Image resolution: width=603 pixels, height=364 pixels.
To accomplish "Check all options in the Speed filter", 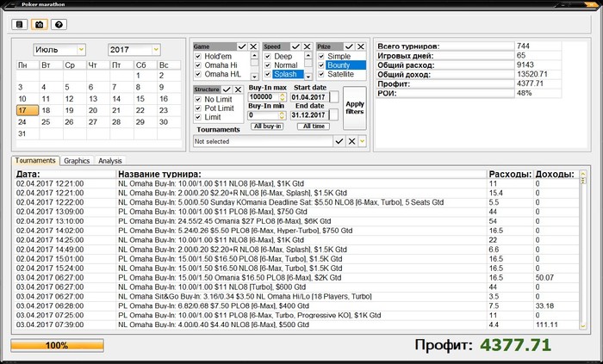I will (x=295, y=46).
